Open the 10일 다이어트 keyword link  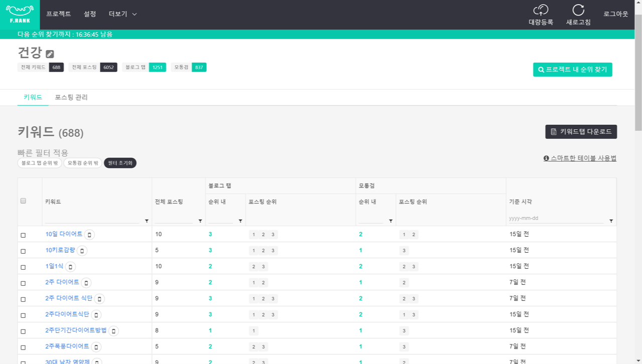(64, 234)
